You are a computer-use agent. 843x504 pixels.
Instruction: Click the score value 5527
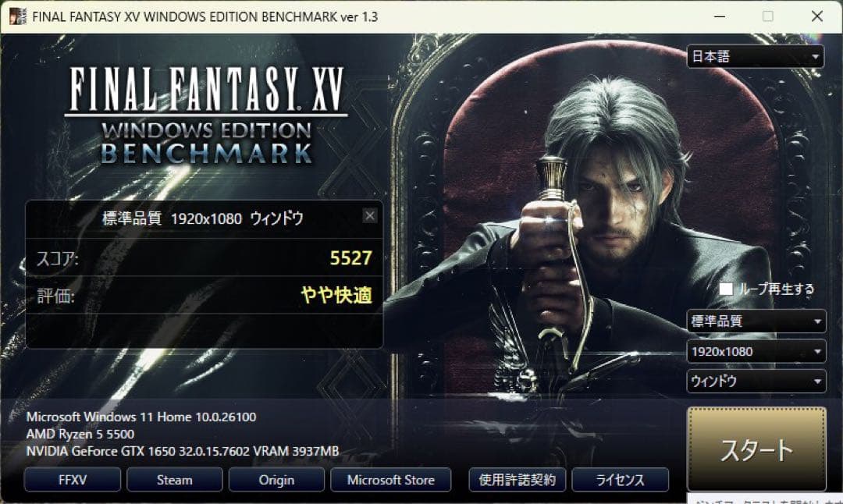point(350,258)
